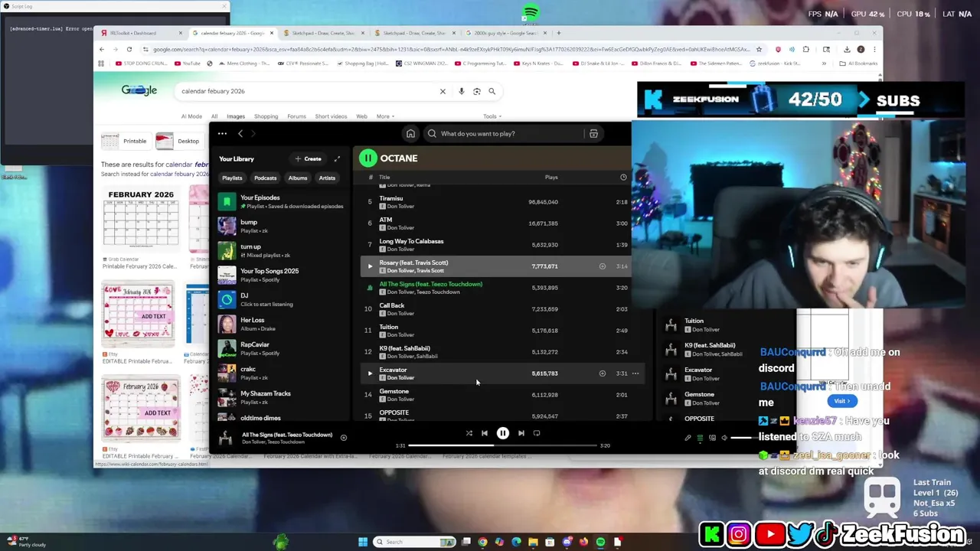
Task: Open a new Chrome tab
Action: (558, 33)
